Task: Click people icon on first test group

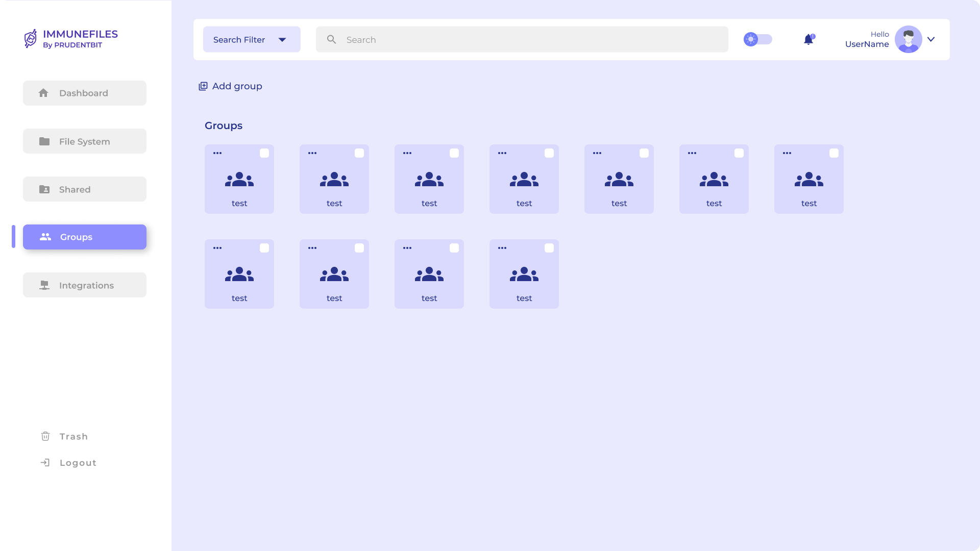Action: (x=239, y=180)
